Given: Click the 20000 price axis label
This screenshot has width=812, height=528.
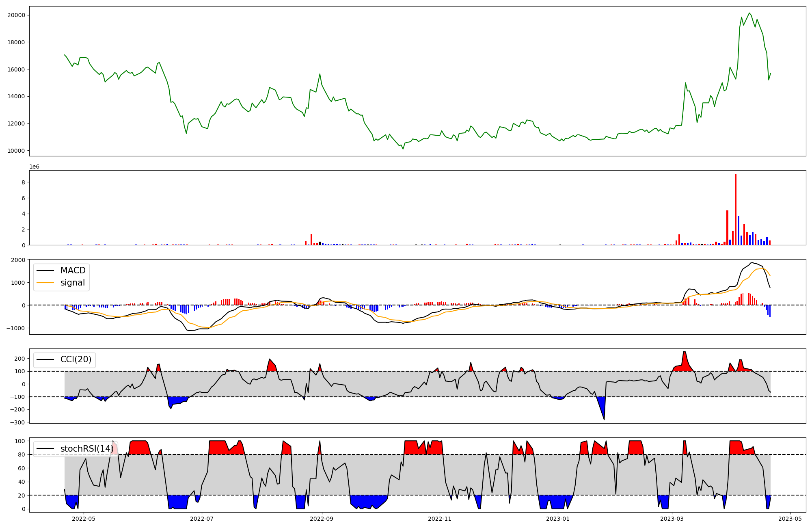Looking at the screenshot, I should coord(16,15).
